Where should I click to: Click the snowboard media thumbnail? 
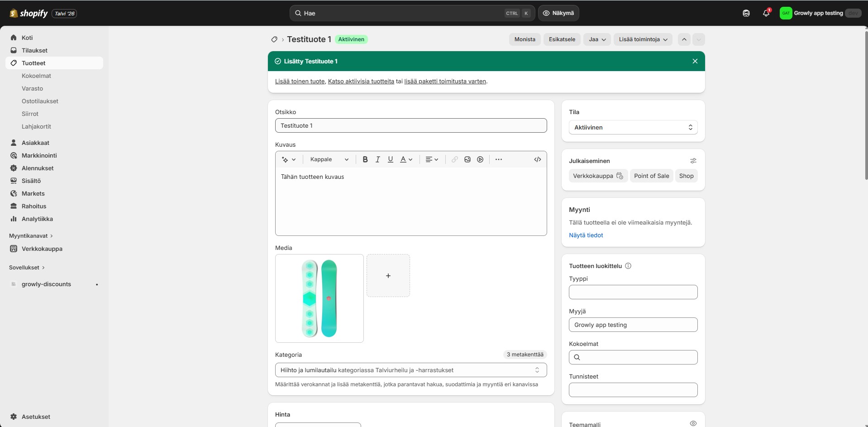click(319, 298)
